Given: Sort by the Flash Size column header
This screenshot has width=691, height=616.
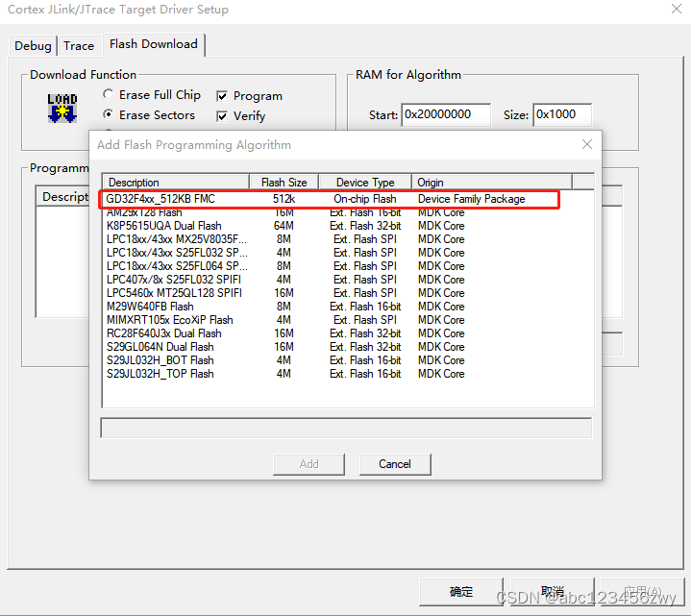Looking at the screenshot, I should [x=284, y=182].
